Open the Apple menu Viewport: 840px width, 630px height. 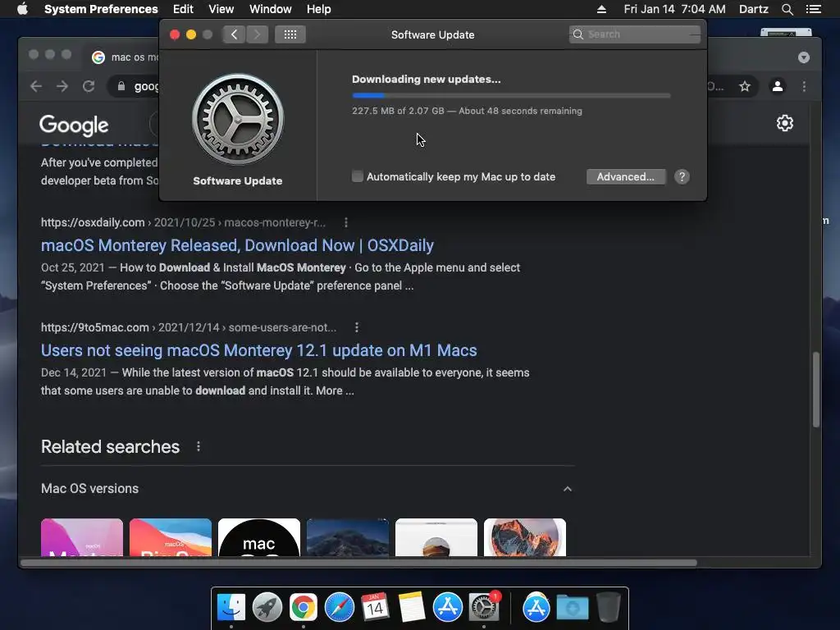[22, 9]
